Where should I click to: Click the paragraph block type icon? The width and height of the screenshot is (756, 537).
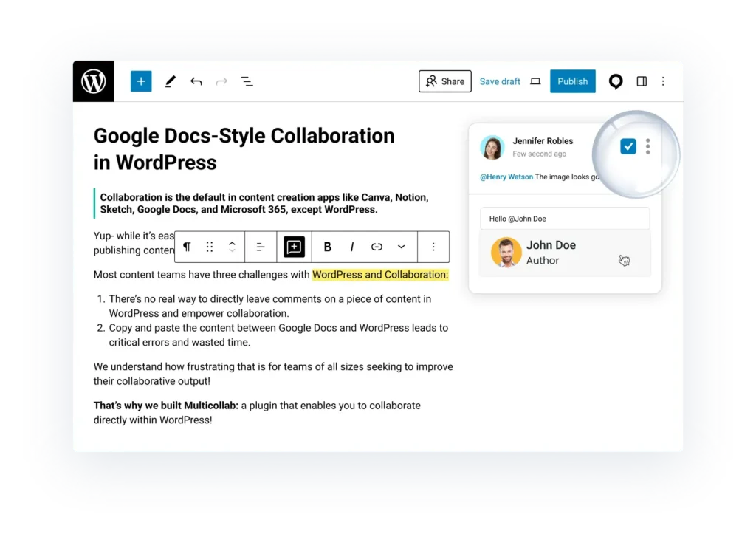point(187,247)
